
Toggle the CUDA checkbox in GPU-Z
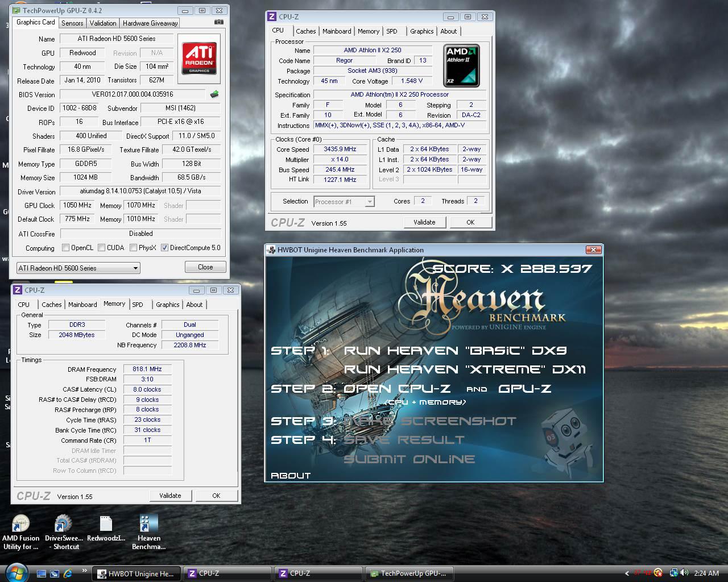[x=101, y=248]
